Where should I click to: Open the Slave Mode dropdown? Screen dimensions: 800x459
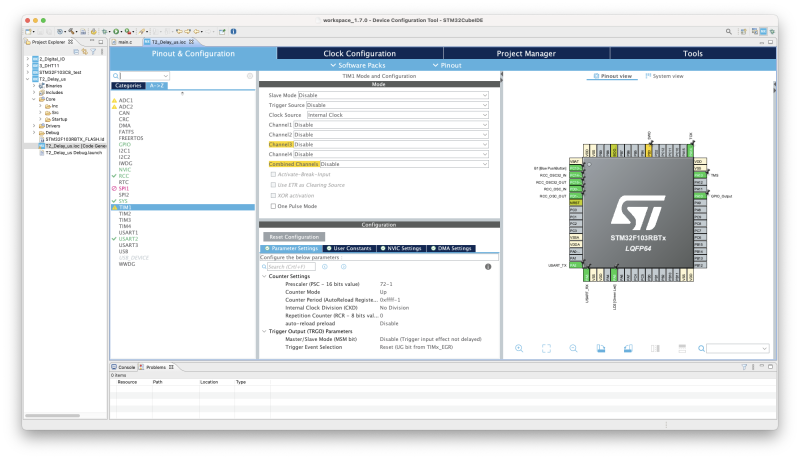(393, 95)
